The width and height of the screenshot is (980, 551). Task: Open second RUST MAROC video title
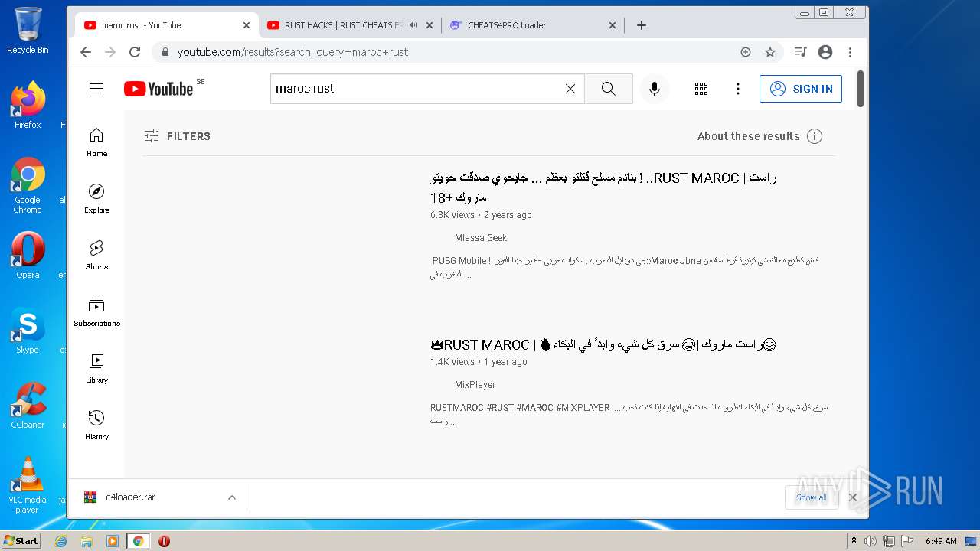(x=603, y=345)
